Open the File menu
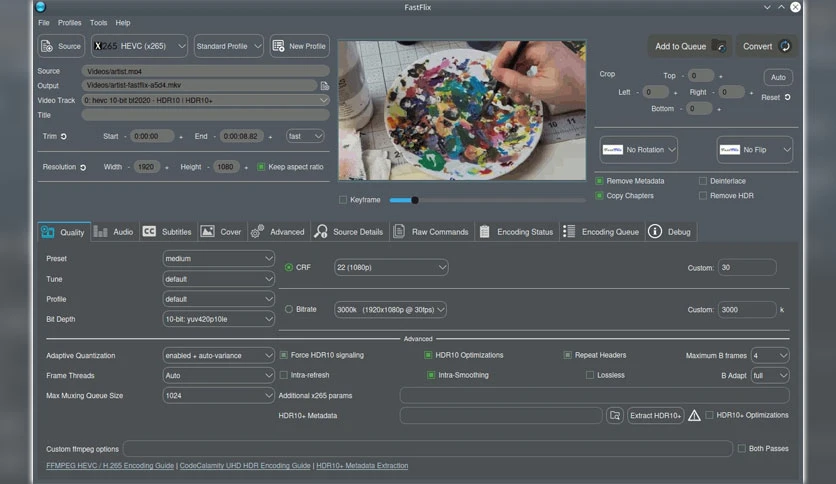836x484 pixels. point(44,23)
